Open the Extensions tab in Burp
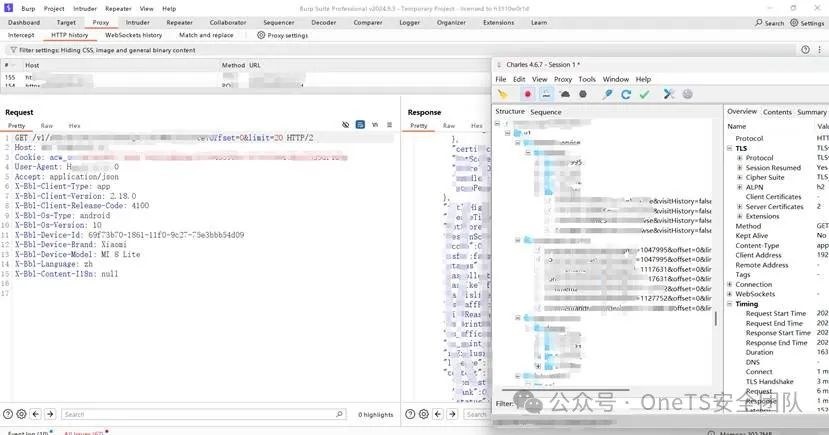This screenshot has width=829, height=435. pyautogui.click(x=499, y=23)
